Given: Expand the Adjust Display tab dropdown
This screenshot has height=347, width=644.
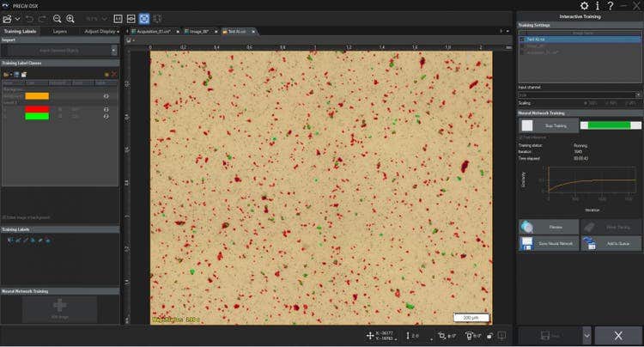Looking at the screenshot, I should point(118,31).
